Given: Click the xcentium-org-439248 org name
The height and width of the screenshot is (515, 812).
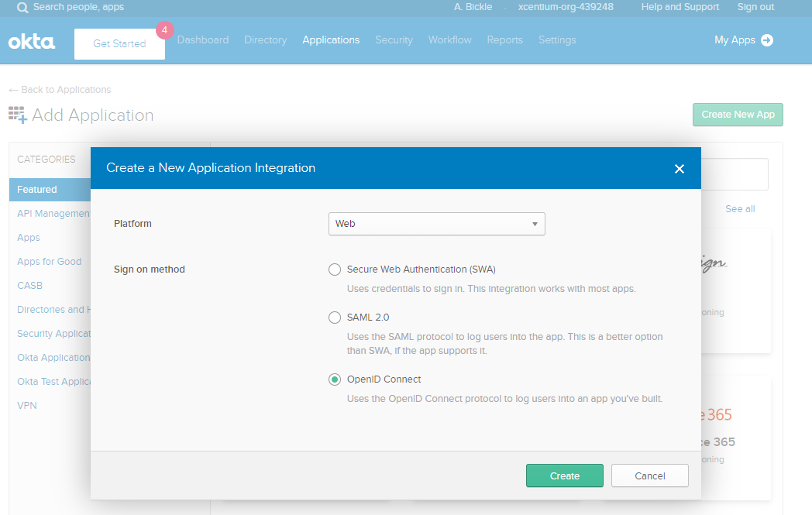Looking at the screenshot, I should click(x=566, y=7).
